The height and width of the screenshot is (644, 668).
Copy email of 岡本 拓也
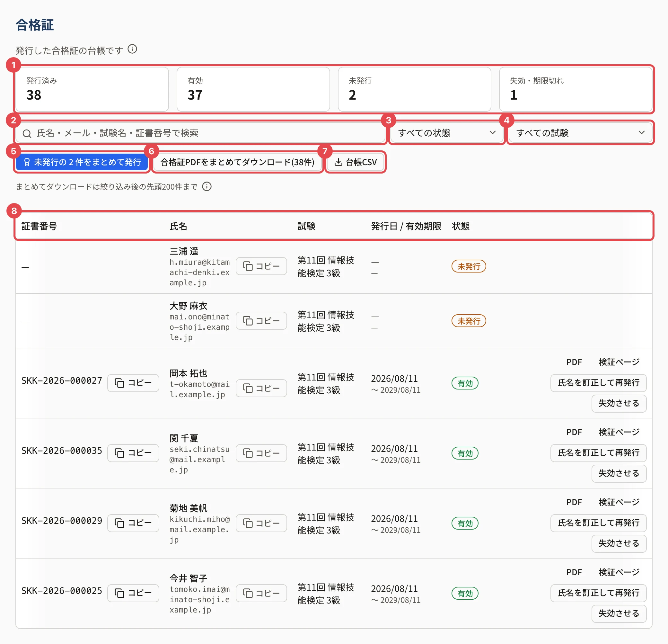coord(261,388)
